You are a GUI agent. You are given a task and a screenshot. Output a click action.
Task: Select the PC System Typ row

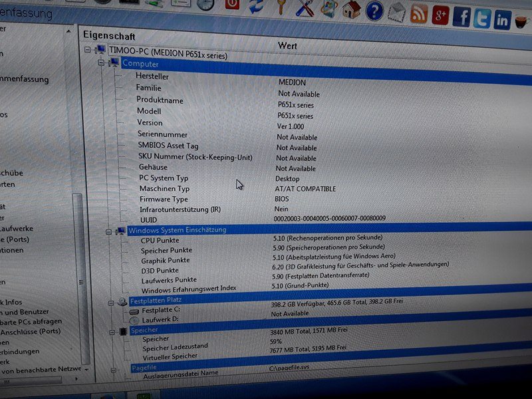pyautogui.click(x=164, y=178)
